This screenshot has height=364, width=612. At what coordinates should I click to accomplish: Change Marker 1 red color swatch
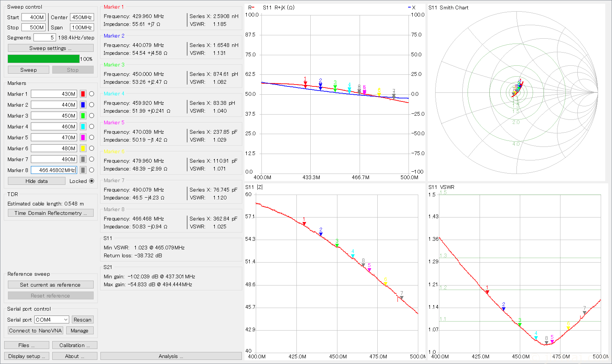tap(83, 94)
